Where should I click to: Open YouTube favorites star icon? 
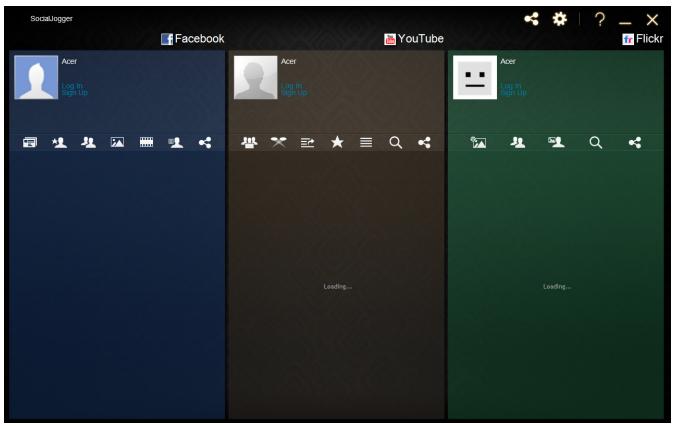[x=337, y=142]
